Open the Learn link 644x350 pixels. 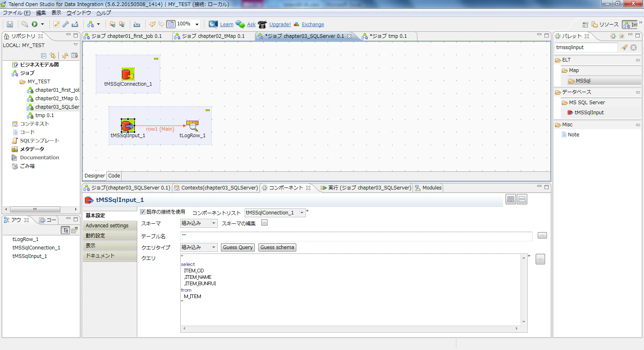[x=227, y=24]
